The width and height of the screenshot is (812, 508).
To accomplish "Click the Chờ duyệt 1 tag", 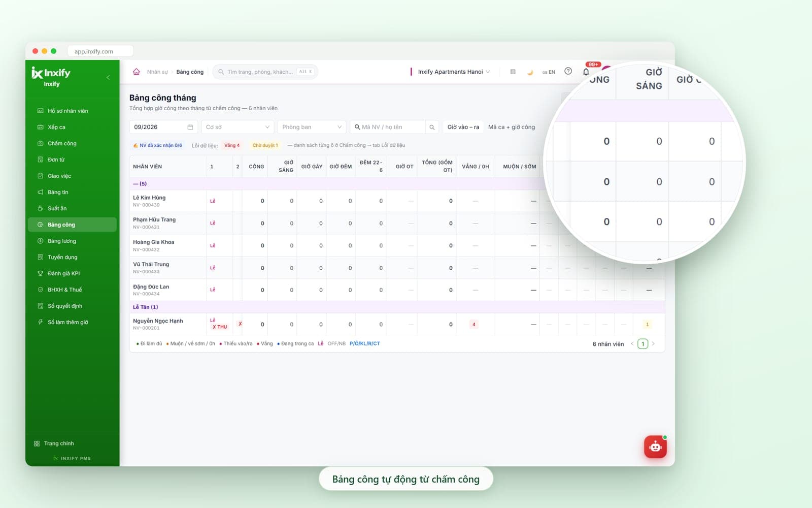I will (x=265, y=145).
